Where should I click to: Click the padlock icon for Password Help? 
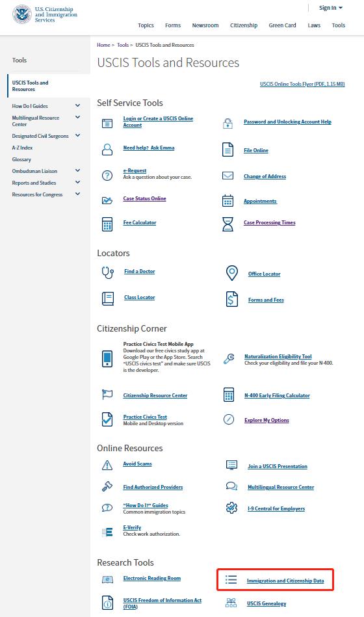point(228,123)
